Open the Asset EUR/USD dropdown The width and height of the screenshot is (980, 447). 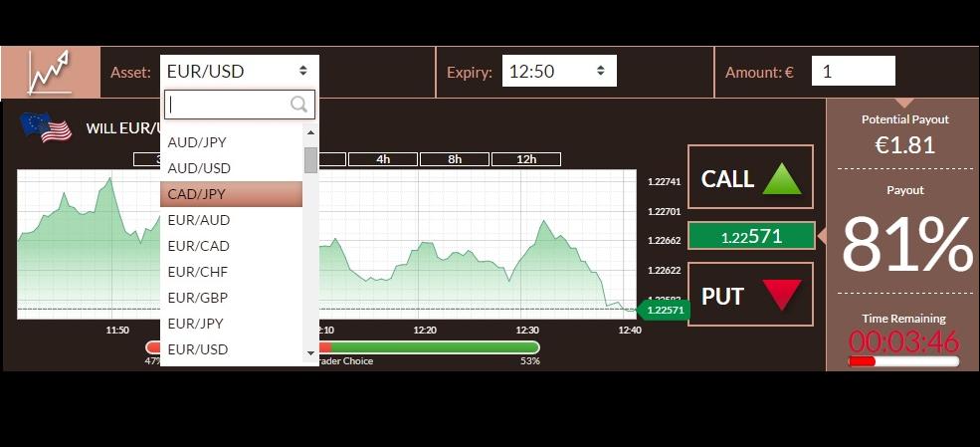coord(240,71)
